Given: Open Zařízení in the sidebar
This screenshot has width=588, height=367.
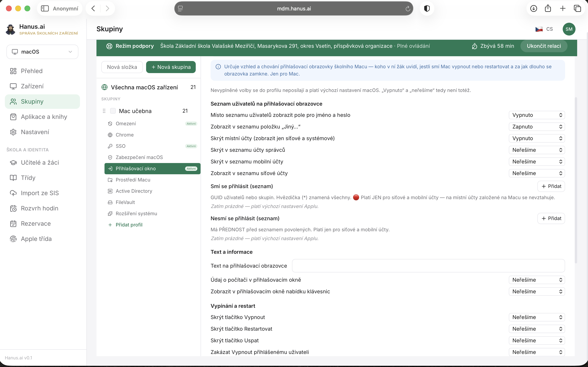Looking at the screenshot, I should (x=42, y=86).
